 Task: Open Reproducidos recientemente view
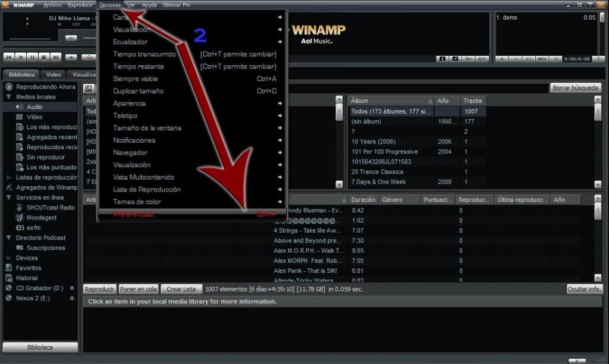(x=46, y=148)
